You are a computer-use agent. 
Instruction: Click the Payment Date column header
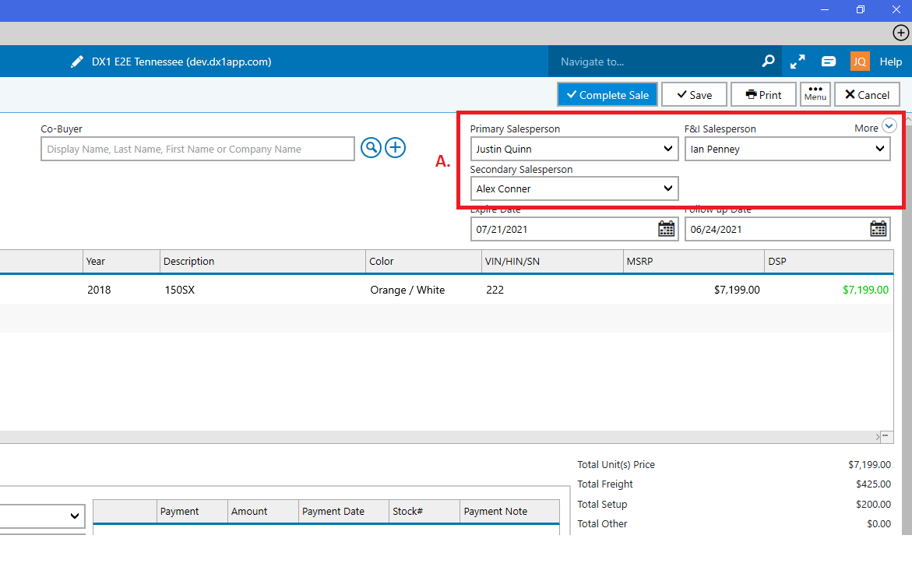coord(343,511)
